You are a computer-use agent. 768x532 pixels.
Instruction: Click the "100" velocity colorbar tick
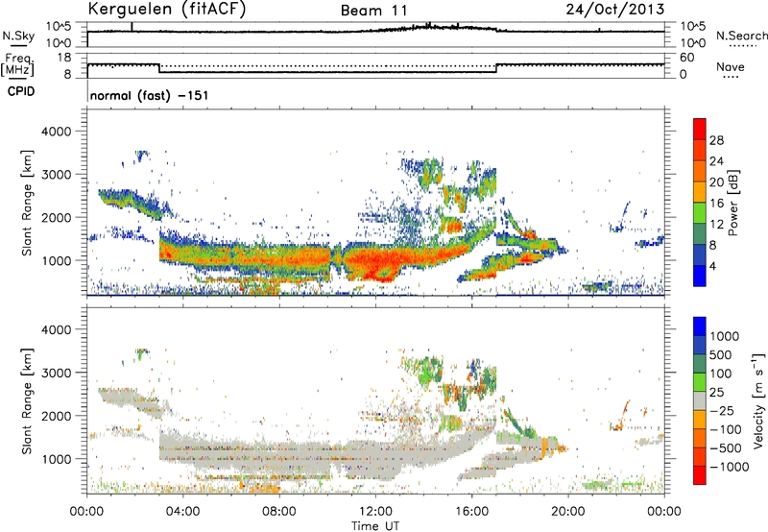[721, 374]
